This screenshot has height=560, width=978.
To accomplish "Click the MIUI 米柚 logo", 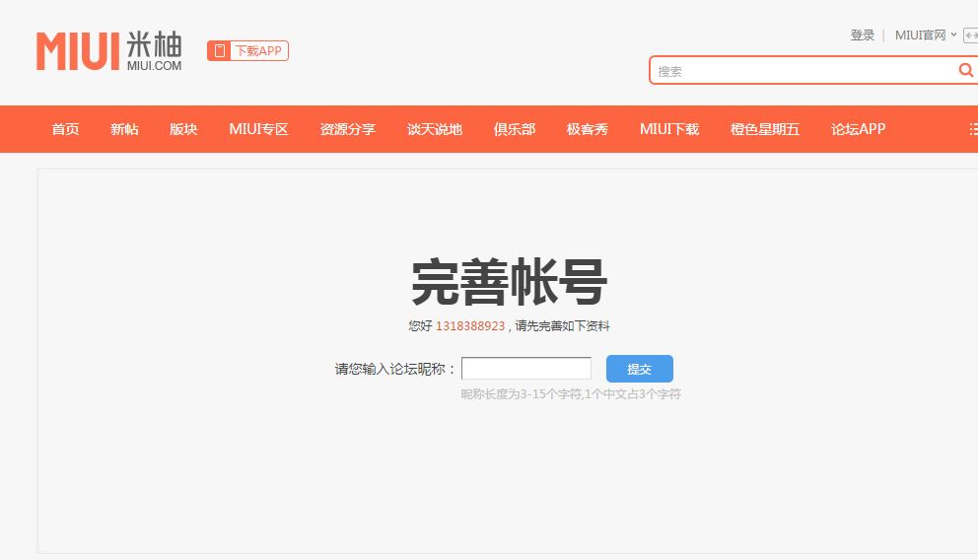I will click(x=109, y=50).
